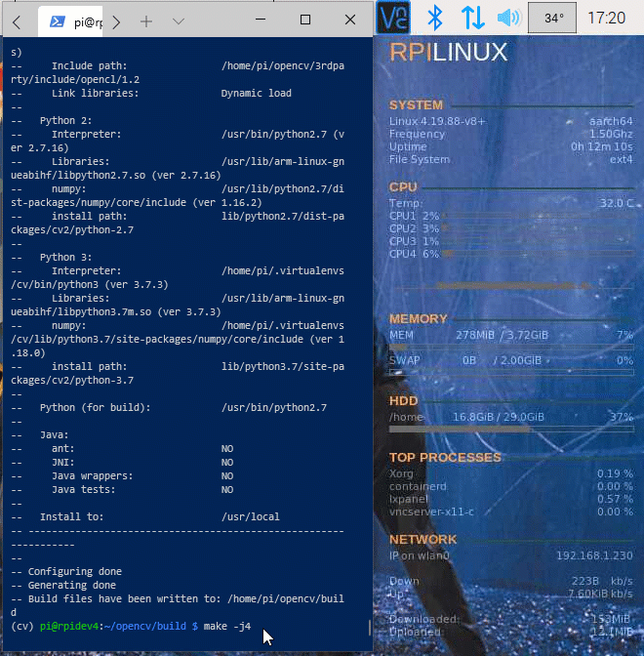Click the SYSTEM section heading
644x656 pixels.
(x=416, y=105)
